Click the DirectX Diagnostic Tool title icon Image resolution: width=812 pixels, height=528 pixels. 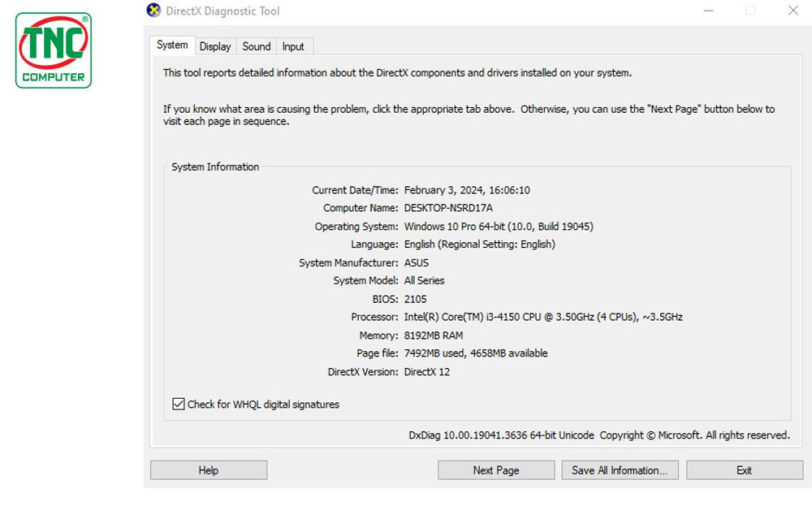153,10
